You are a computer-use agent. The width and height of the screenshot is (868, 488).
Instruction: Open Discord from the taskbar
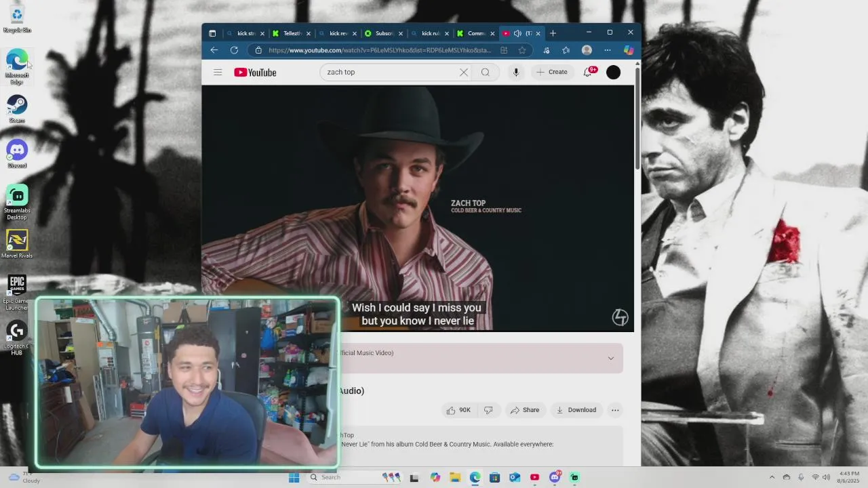click(555, 477)
